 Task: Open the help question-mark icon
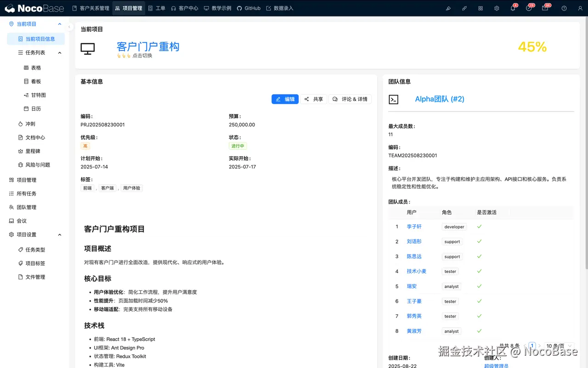tap(564, 8)
